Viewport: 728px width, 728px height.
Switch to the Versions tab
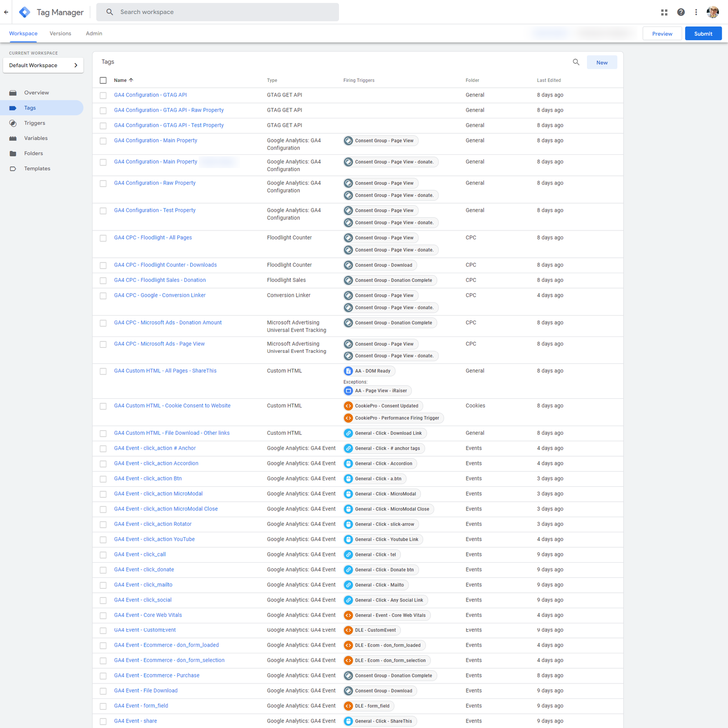(x=61, y=33)
